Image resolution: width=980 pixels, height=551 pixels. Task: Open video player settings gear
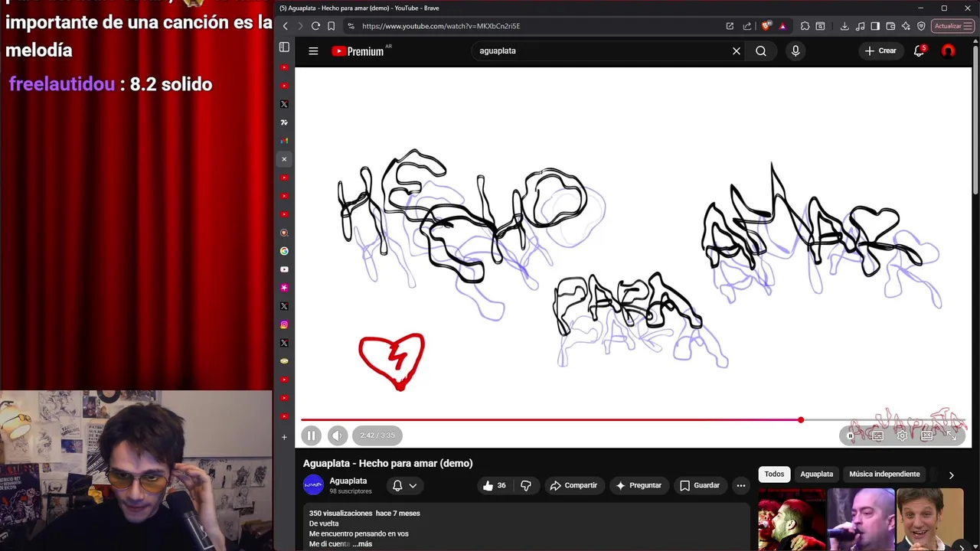(902, 435)
